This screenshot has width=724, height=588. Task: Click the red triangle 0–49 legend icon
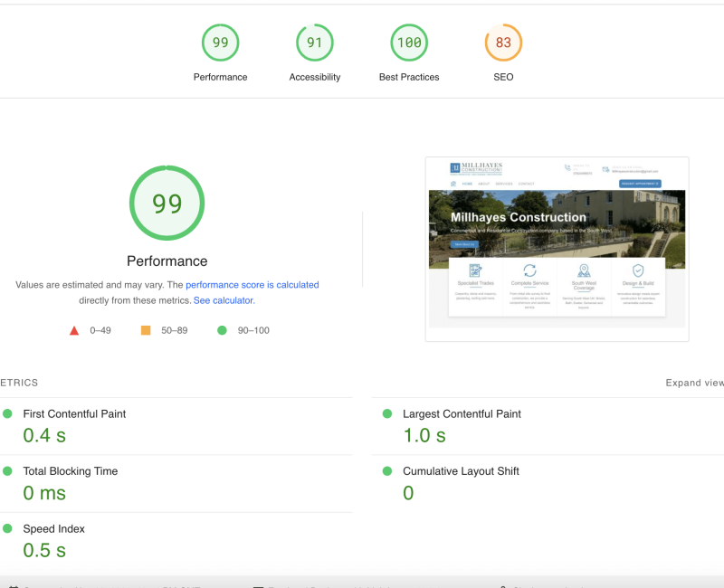coord(74,331)
